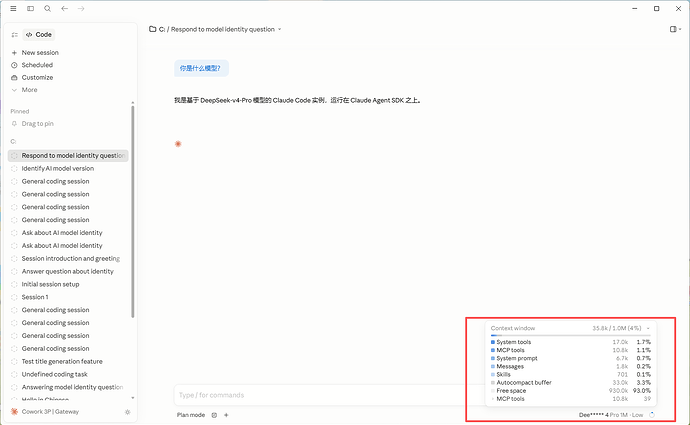Click the Drag to pin placeholder
The image size is (690, 425).
37,124
